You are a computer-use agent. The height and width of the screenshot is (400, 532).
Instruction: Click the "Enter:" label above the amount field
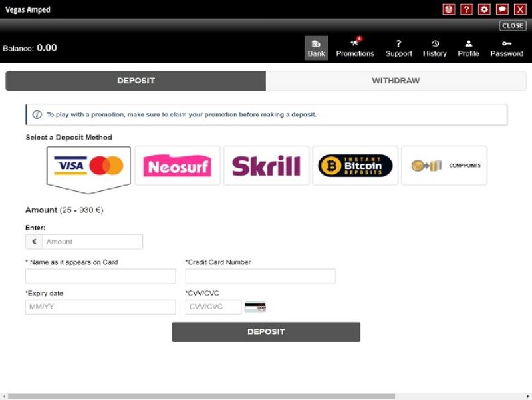[35, 228]
